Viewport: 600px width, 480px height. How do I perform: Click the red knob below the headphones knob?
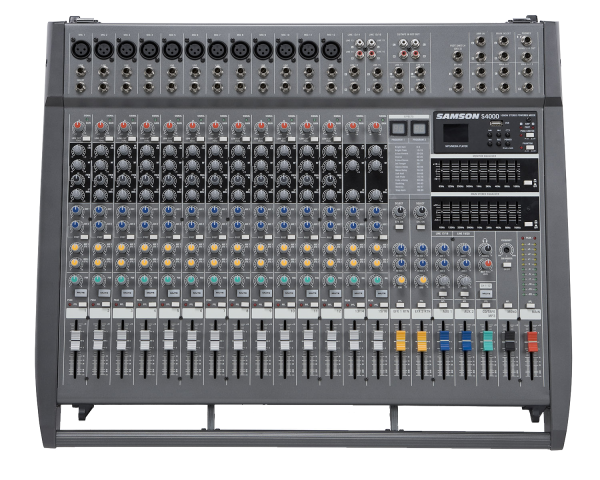coord(487,264)
